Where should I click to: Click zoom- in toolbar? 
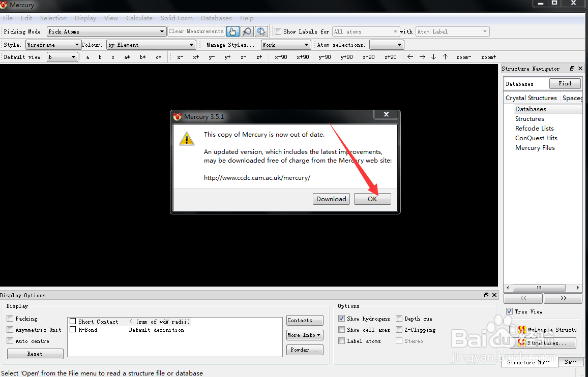tap(463, 57)
